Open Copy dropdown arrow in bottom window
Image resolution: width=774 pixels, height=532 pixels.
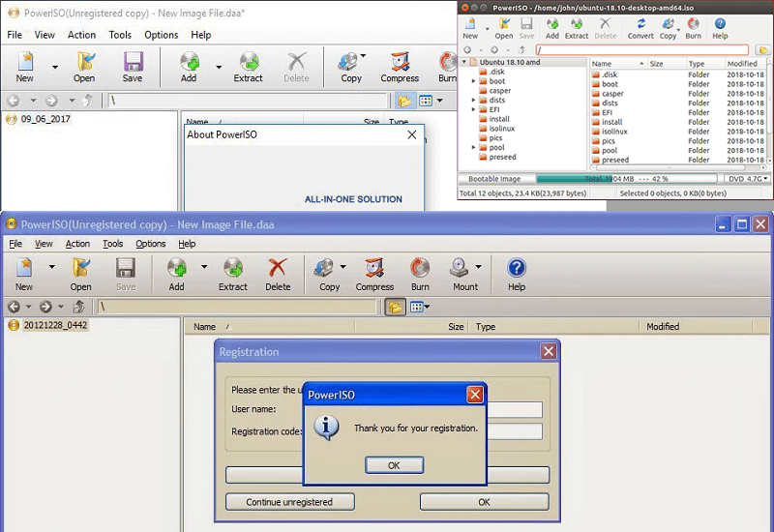[x=343, y=267]
